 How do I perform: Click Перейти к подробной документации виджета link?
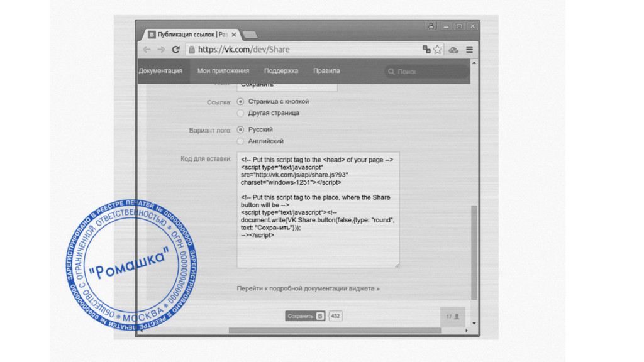(x=308, y=288)
